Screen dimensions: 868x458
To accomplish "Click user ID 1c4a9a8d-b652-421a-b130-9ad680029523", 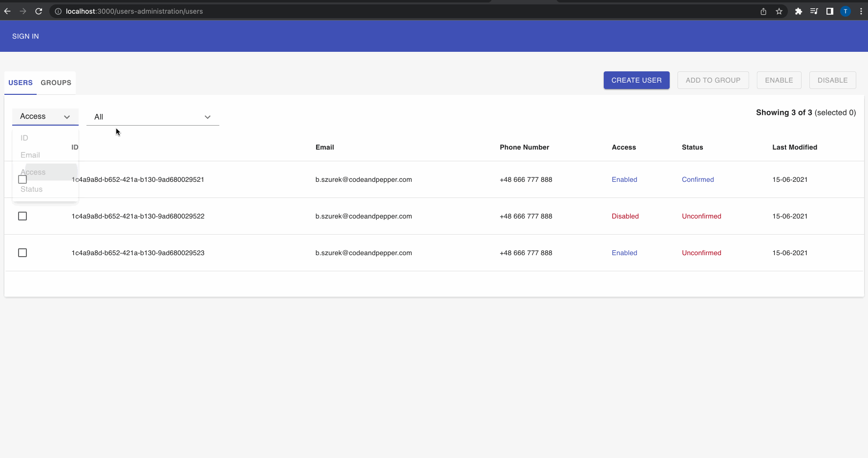I will pos(138,253).
